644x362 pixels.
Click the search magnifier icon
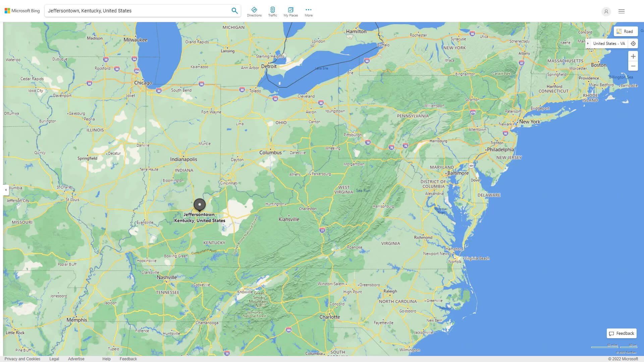pyautogui.click(x=234, y=11)
